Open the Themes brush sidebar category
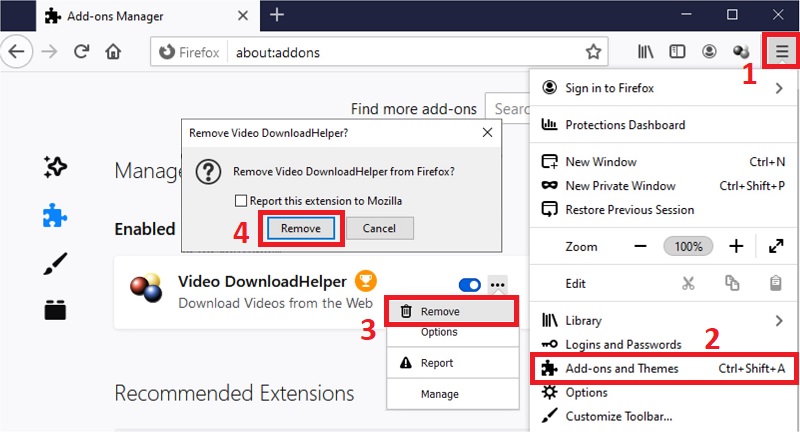Image resolution: width=800 pixels, height=432 pixels. pos(55,263)
